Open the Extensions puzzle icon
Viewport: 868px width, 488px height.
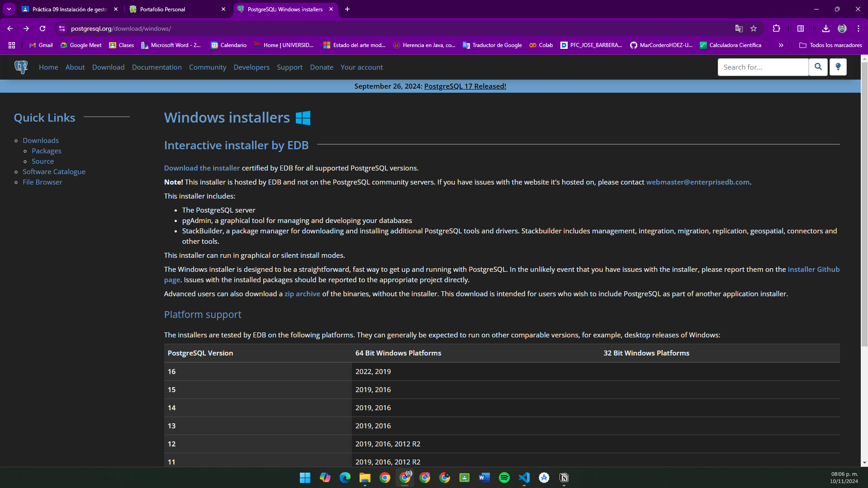pos(776,28)
